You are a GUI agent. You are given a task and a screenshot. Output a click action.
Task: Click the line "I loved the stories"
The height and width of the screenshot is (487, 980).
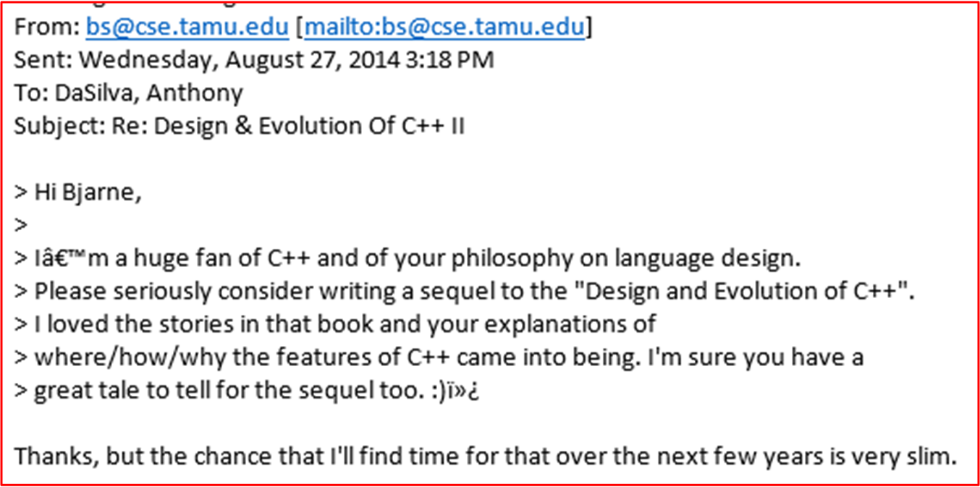[334, 324]
